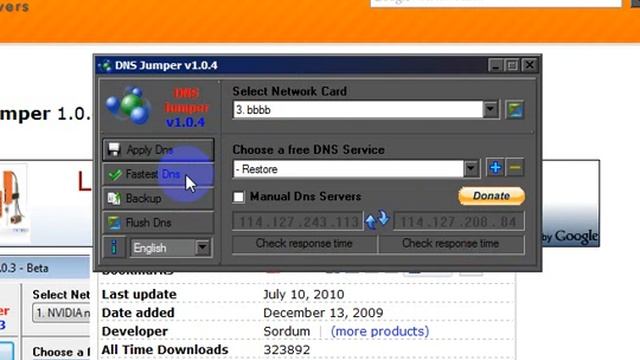
Task: Click the DNS Jumper title bar icon
Action: [x=106, y=65]
